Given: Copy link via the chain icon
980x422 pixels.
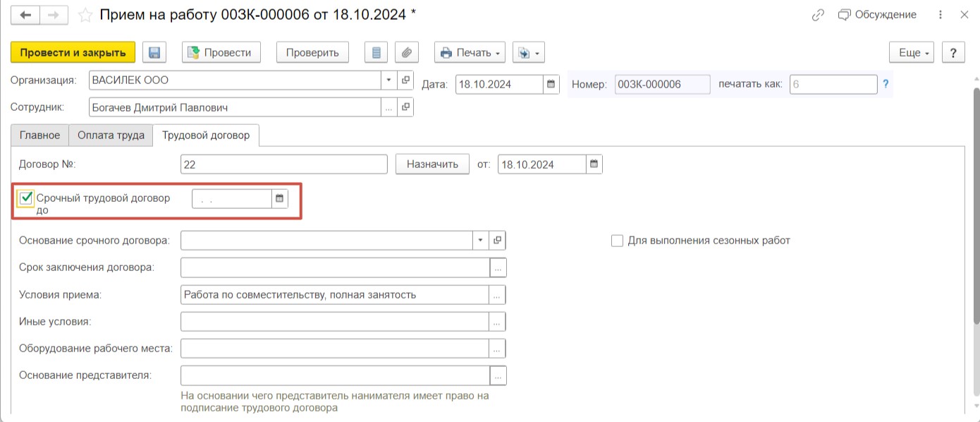Looking at the screenshot, I should pyautogui.click(x=818, y=15).
